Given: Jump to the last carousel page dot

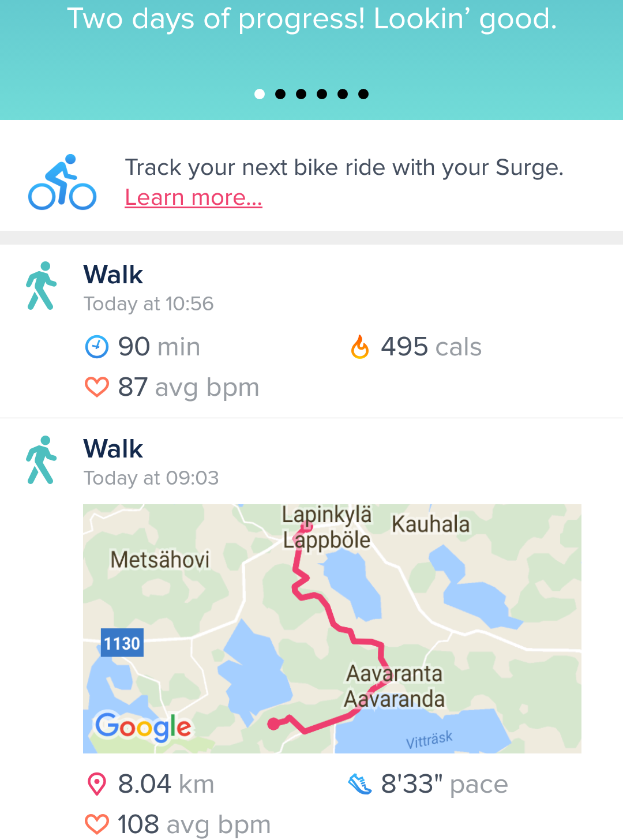Looking at the screenshot, I should tap(363, 94).
